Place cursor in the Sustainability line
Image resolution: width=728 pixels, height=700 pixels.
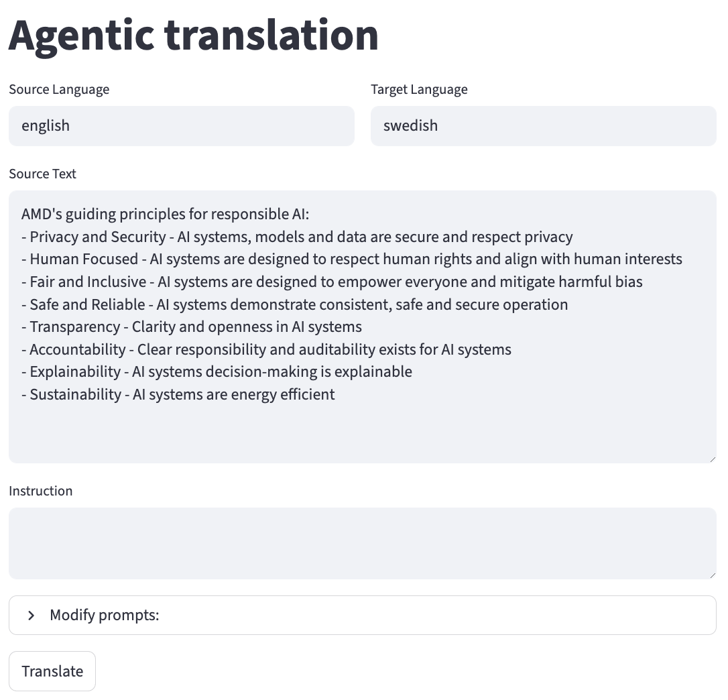(178, 395)
